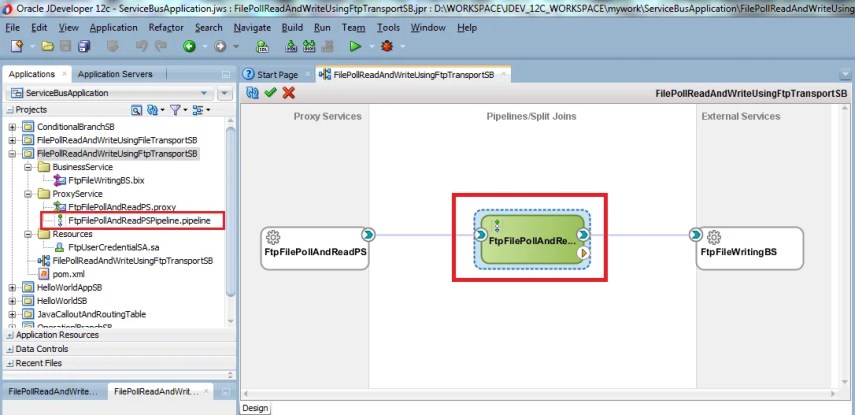The width and height of the screenshot is (855, 415).
Task: Expand the Data Controls section
Action: (10, 349)
